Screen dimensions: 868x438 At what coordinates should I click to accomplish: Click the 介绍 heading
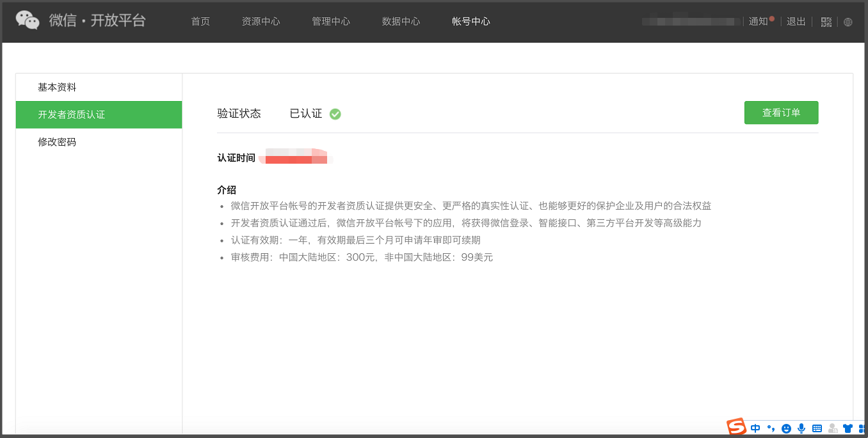(x=227, y=190)
